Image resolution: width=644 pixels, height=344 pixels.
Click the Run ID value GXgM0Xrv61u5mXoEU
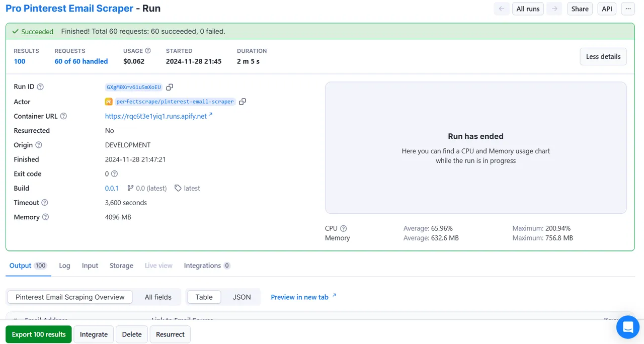click(x=134, y=87)
